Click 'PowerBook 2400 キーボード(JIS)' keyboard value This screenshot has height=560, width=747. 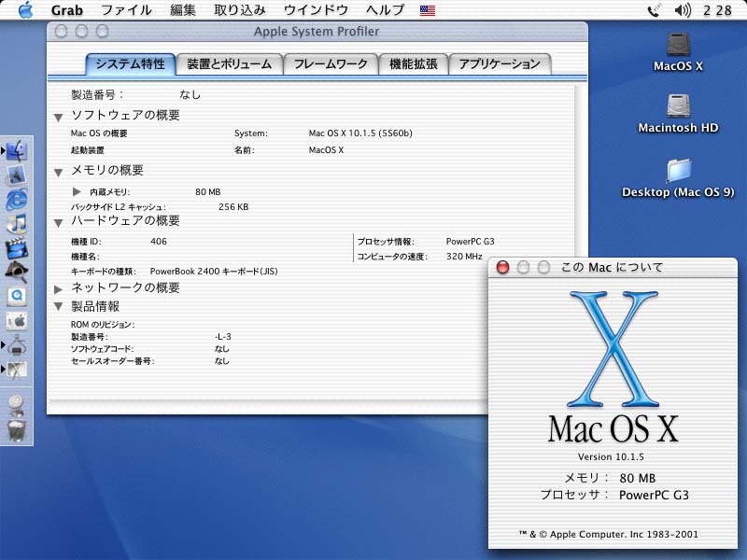[214, 272]
